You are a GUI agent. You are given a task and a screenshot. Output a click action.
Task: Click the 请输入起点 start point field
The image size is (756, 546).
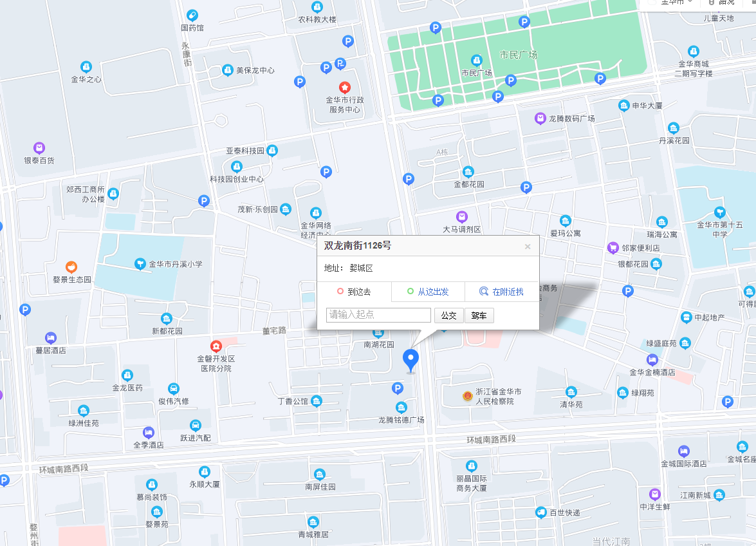click(378, 315)
